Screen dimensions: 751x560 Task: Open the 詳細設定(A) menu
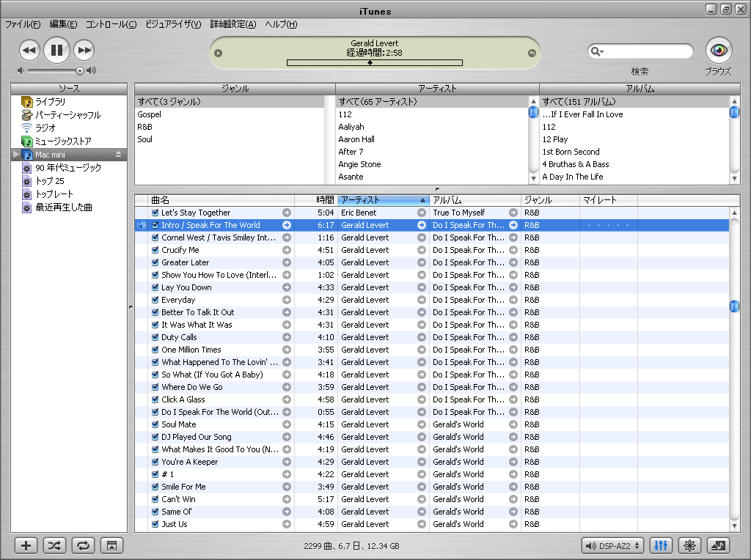coord(233,24)
